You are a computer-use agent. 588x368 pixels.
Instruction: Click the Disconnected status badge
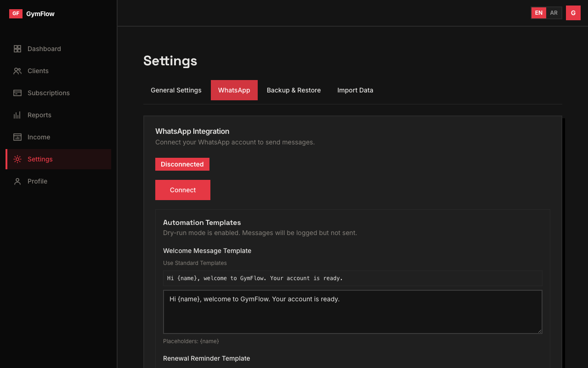182,164
